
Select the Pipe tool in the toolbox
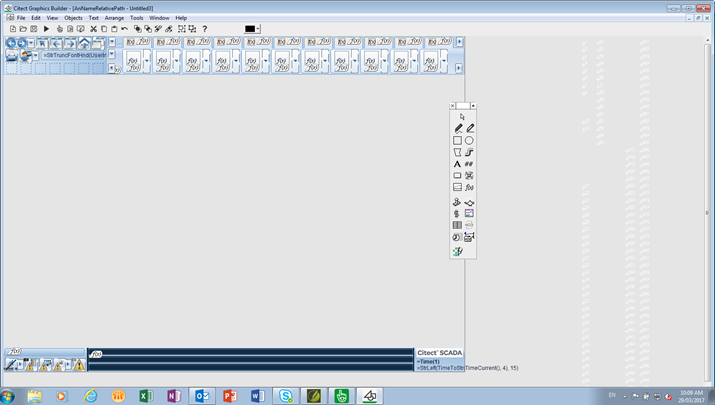click(469, 153)
